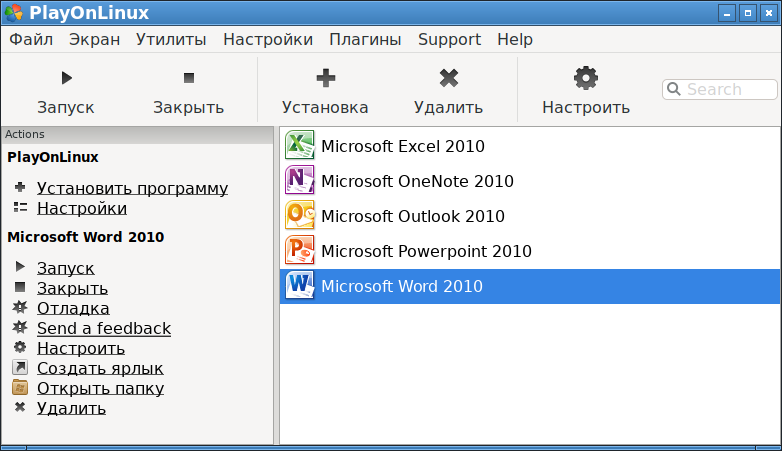The height and width of the screenshot is (451, 782).
Task: Click the list icon beside sidebar Настройки
Action: pyautogui.click(x=20, y=207)
